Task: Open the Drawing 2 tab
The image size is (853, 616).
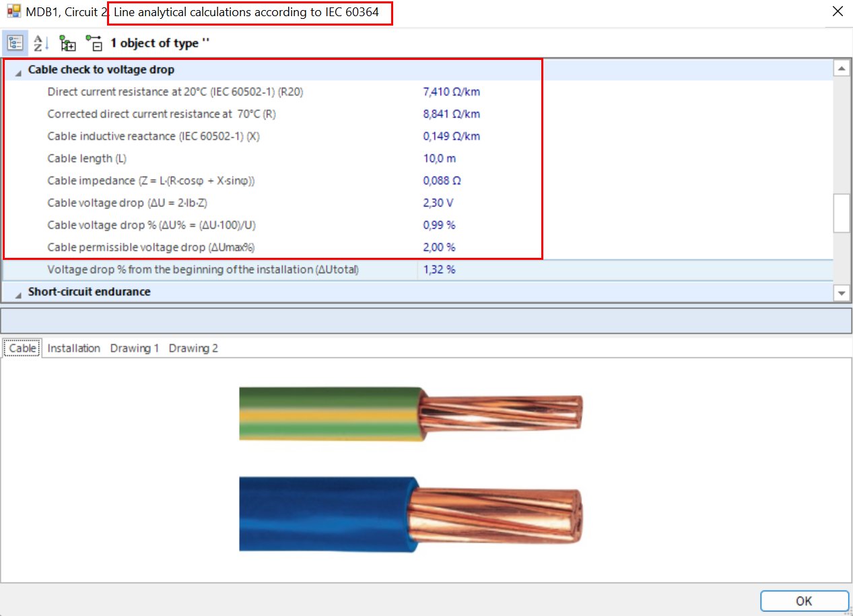Action: click(x=193, y=348)
